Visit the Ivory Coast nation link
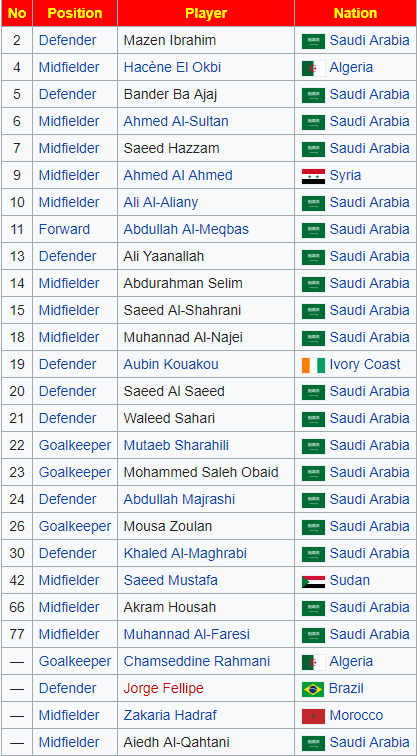This screenshot has width=417, height=756. [x=365, y=364]
